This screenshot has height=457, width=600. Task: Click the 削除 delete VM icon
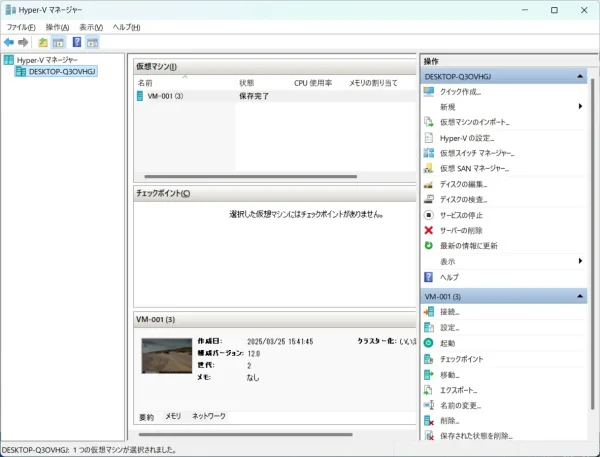tap(429, 421)
